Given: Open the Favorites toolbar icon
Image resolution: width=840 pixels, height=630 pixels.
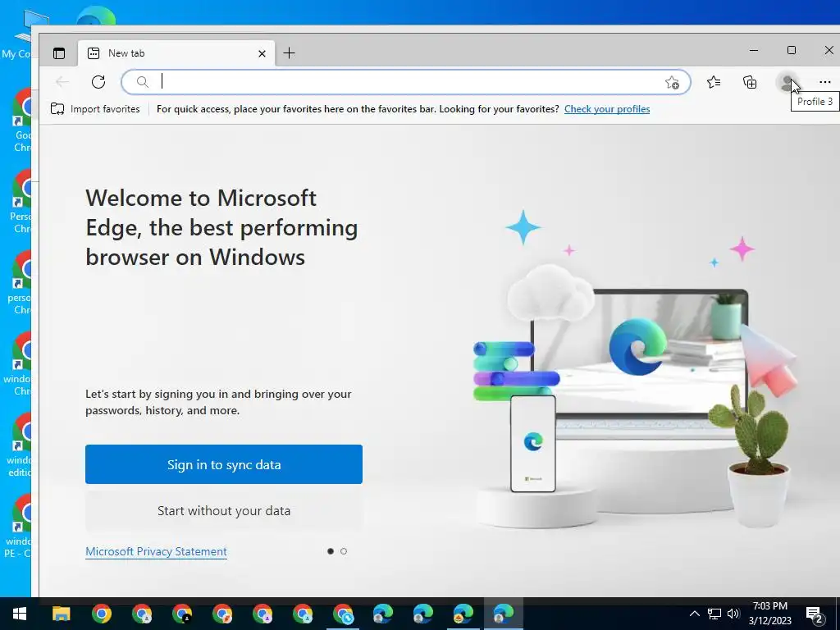Looking at the screenshot, I should coord(714,82).
